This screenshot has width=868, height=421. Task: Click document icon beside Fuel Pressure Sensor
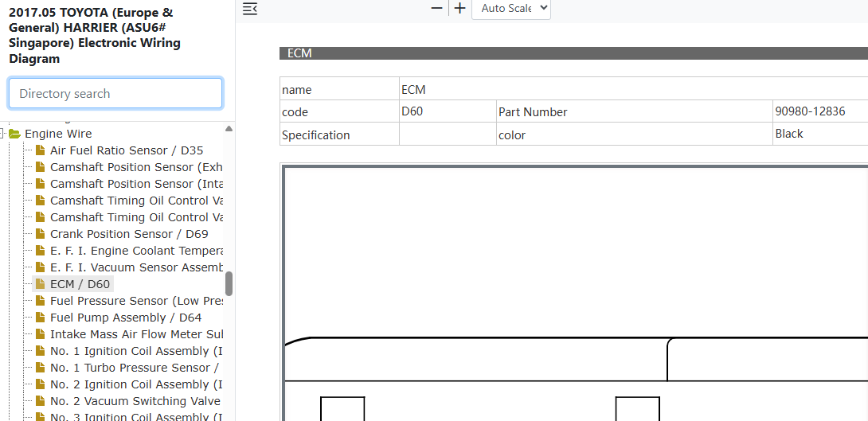(x=40, y=300)
